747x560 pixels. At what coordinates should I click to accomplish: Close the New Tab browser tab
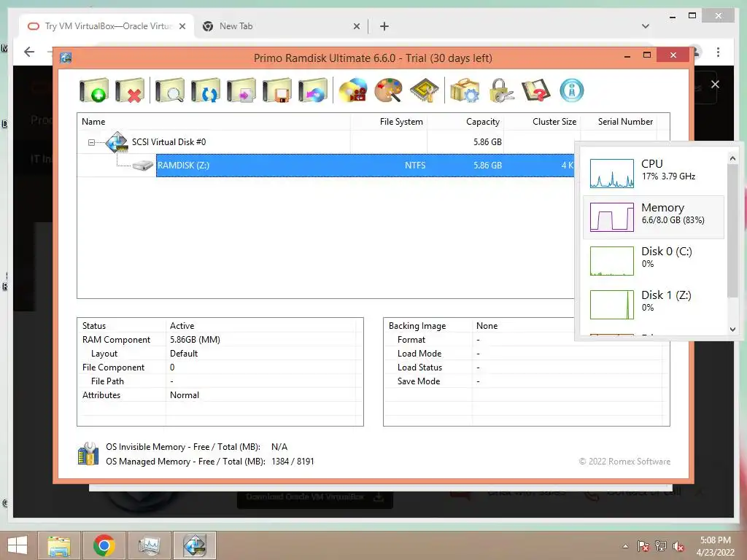pyautogui.click(x=356, y=26)
